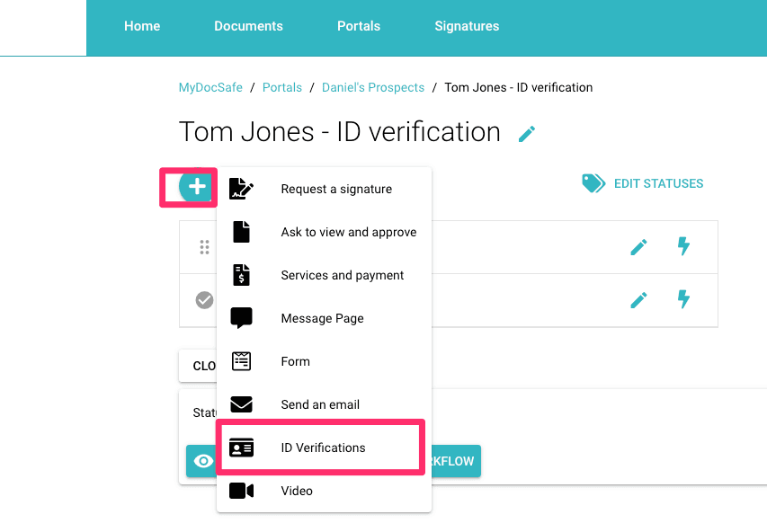Screen dimensions: 767x532
Task: Choose ID Verifications from the menu
Action: pyautogui.click(x=323, y=448)
